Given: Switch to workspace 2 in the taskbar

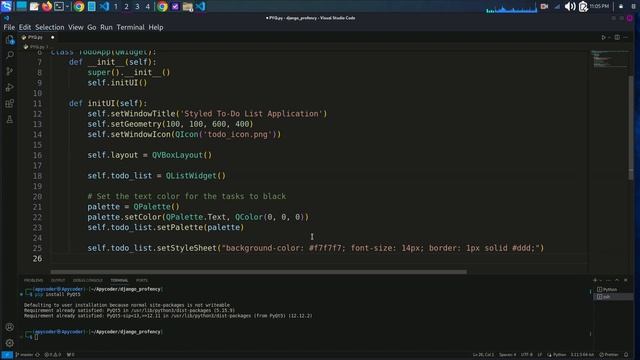Looking at the screenshot, I should pyautogui.click(x=126, y=7).
